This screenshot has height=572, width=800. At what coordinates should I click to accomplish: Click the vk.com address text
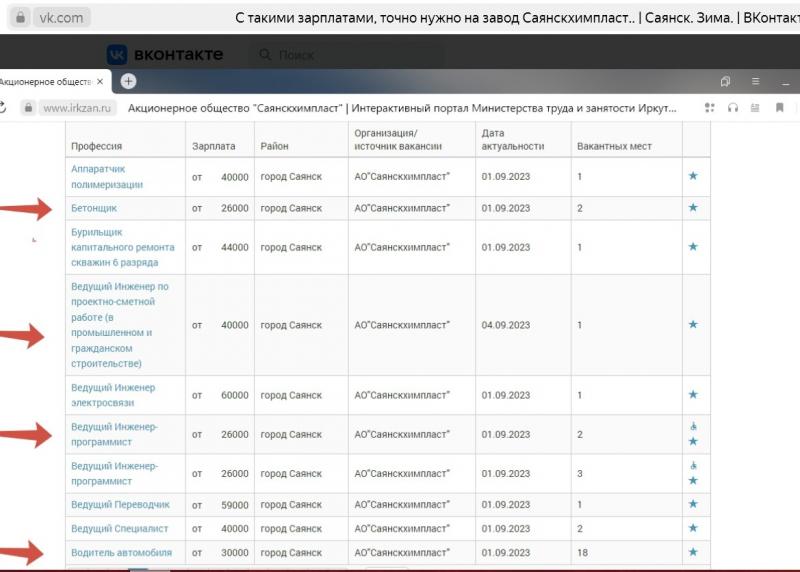pyautogui.click(x=61, y=18)
